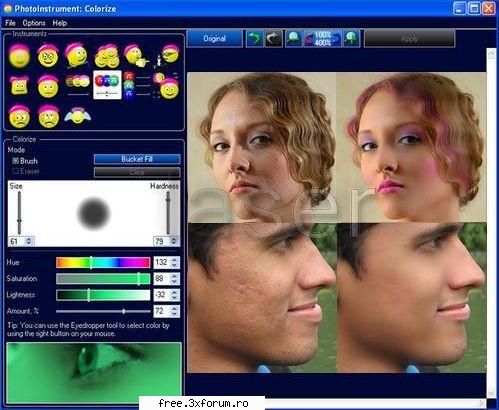
Task: Select the three fading smileys brightness instrument
Action: click(x=78, y=84)
